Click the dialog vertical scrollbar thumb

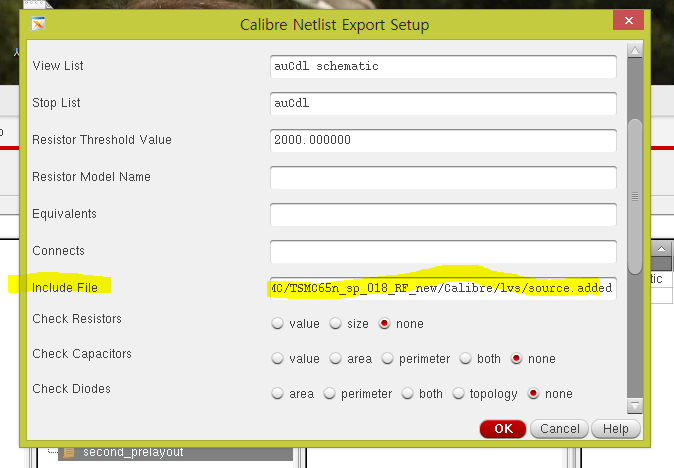pyautogui.click(x=635, y=196)
